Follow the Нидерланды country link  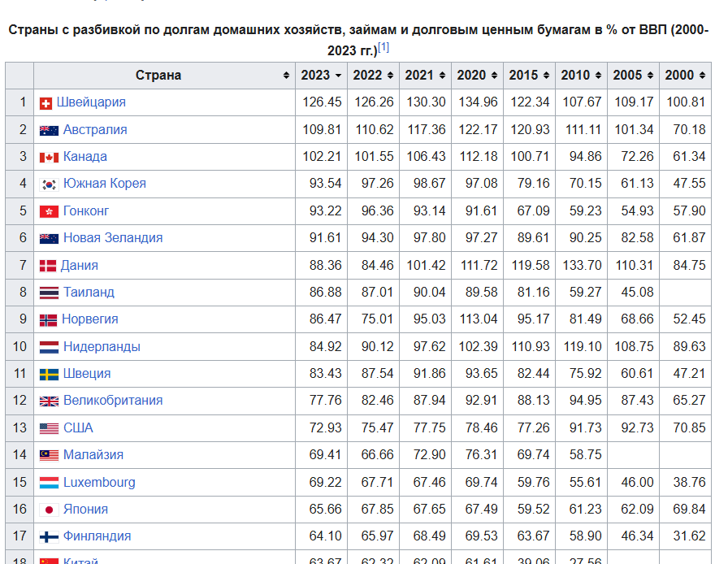click(x=102, y=346)
